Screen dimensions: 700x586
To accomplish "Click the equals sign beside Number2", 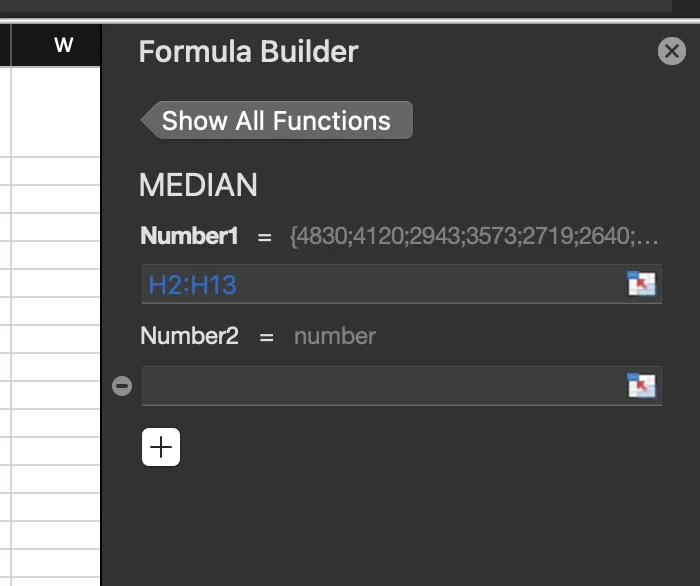I will click(266, 337).
